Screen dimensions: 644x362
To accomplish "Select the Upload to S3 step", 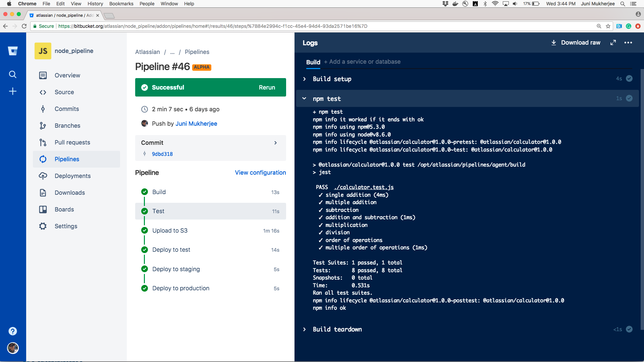I will click(x=170, y=231).
